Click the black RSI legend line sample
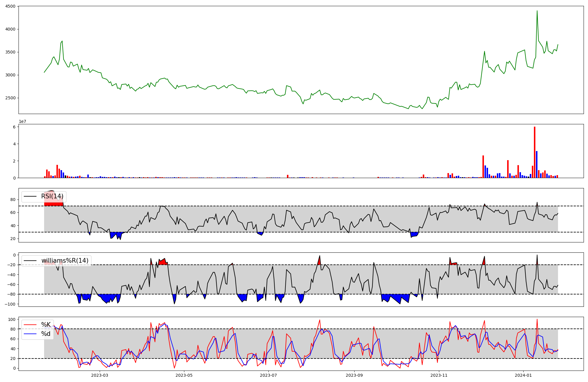 pyautogui.click(x=30, y=196)
